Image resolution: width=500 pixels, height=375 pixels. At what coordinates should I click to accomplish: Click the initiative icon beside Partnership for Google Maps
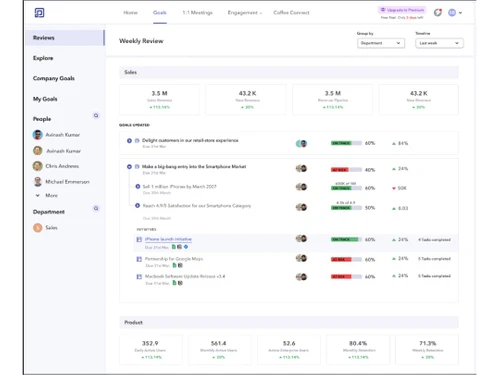pos(139,259)
